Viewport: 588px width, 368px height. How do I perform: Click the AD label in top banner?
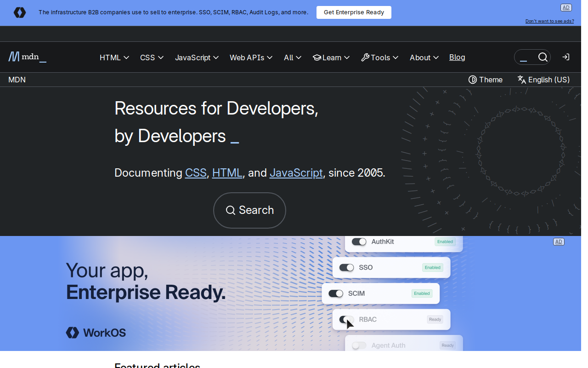[x=566, y=7]
